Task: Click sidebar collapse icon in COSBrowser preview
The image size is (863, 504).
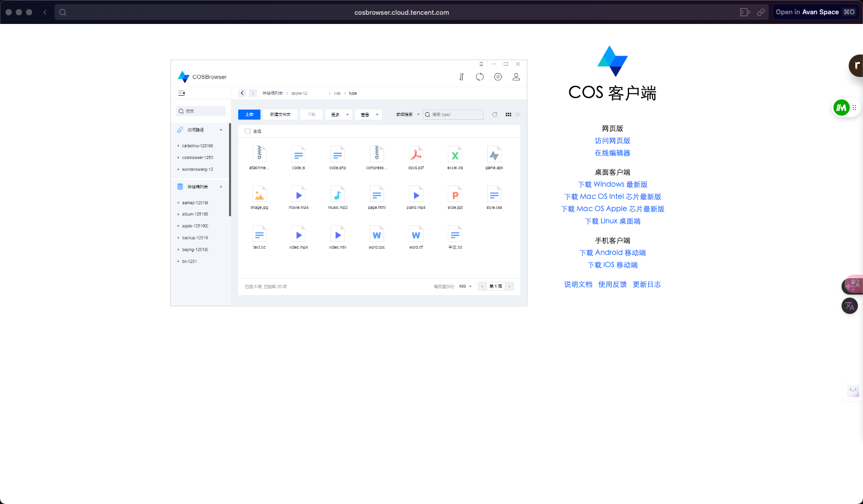Action: pos(182,93)
